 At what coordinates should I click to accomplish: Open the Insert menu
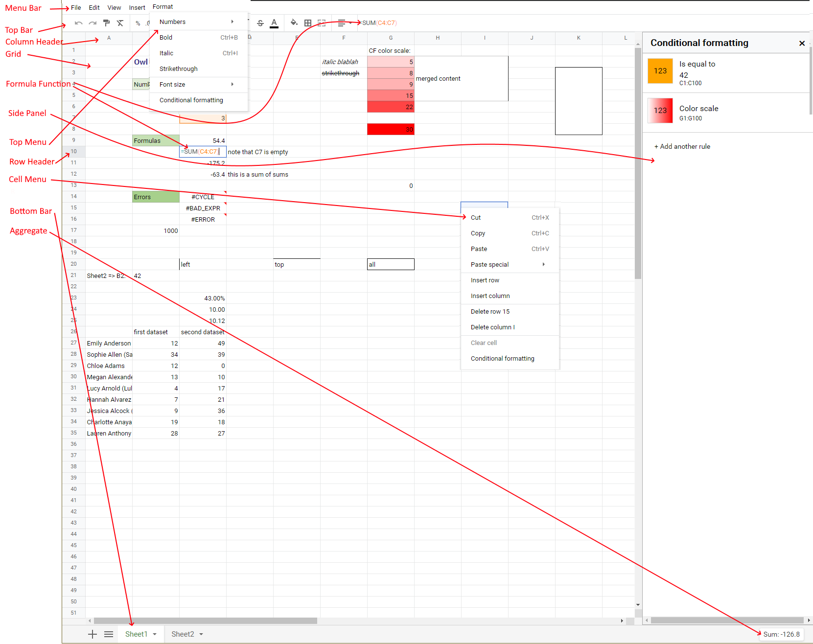click(137, 7)
